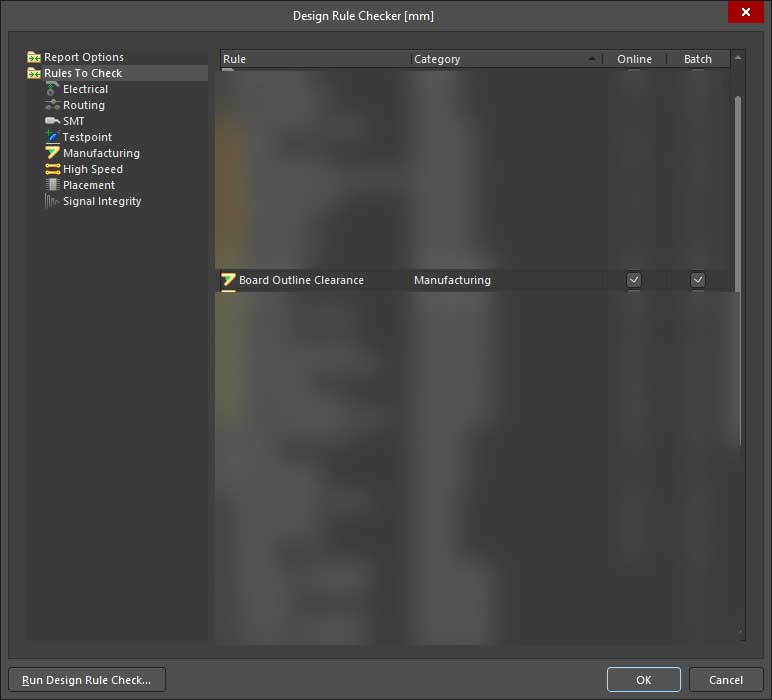Click the Report Options folder icon
Screen dimensions: 772x700
(x=34, y=57)
